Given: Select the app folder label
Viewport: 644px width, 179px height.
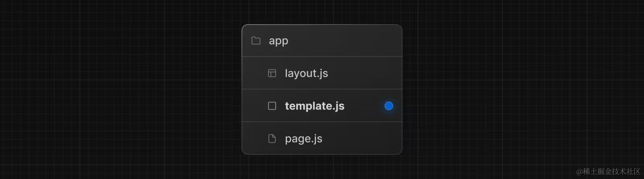Looking at the screenshot, I should click(279, 41).
